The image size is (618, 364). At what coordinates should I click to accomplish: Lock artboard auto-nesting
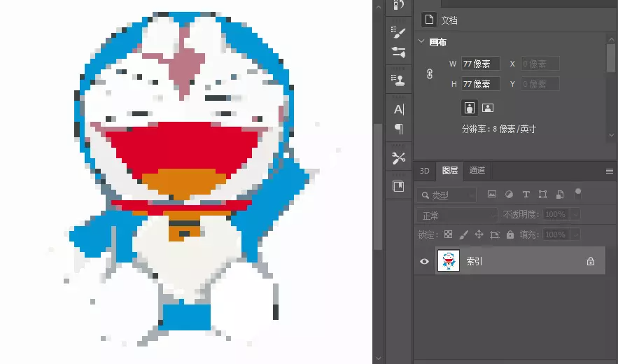click(x=495, y=235)
